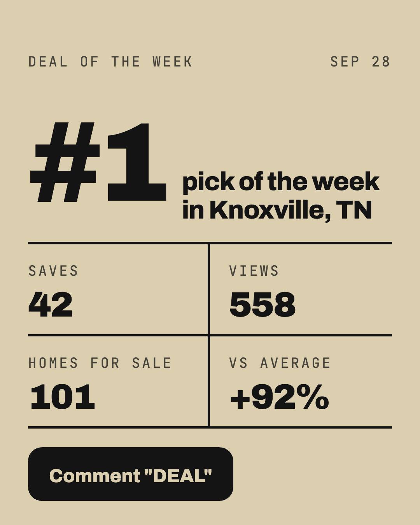Click the Comment "DEAL" button
Image resolution: width=420 pixels, height=525 pixels.
[x=131, y=474]
